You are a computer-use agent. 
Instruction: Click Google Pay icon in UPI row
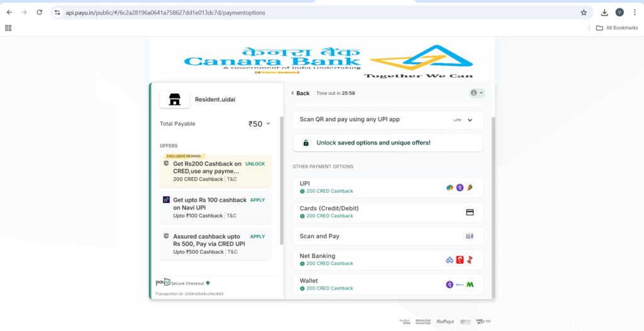(450, 188)
